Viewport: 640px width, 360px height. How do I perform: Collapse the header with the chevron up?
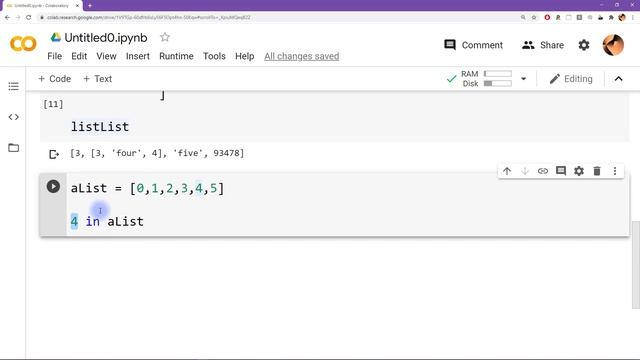coord(619,79)
